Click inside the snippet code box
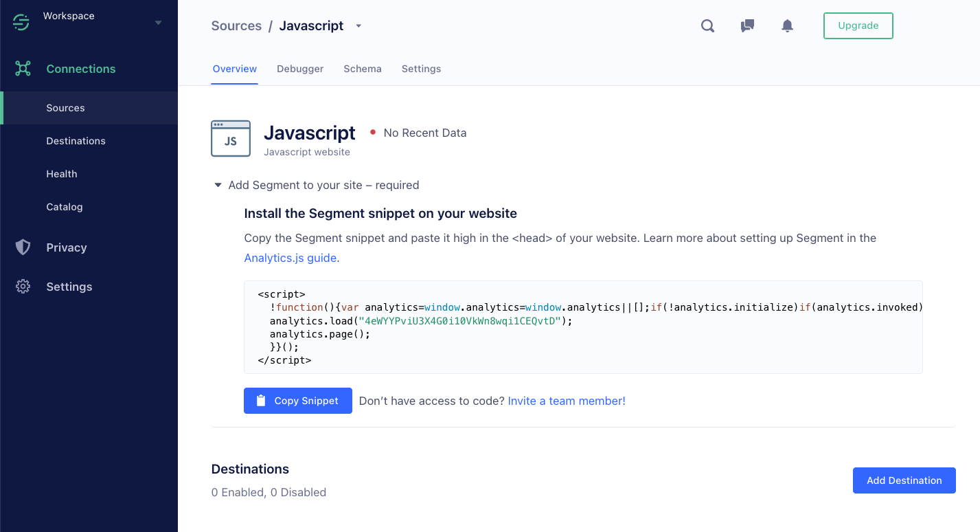The height and width of the screenshot is (532, 980). click(x=583, y=327)
